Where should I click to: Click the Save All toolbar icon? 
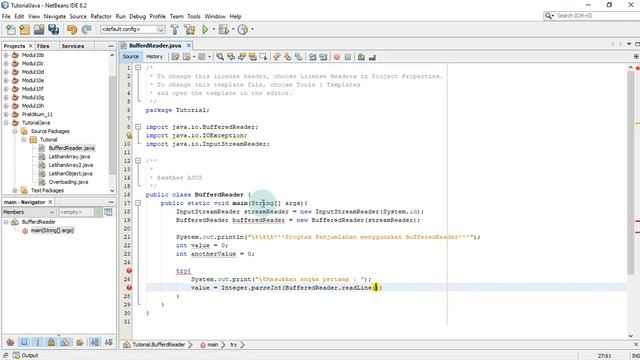point(53,29)
